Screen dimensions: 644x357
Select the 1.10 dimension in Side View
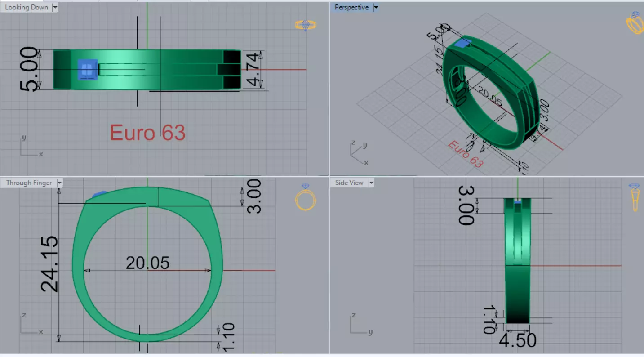tap(490, 320)
